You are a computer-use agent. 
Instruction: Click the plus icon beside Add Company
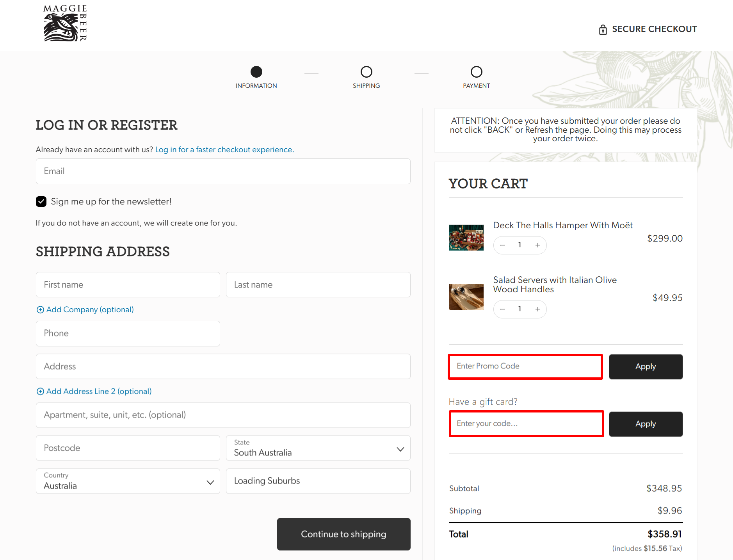tap(40, 309)
